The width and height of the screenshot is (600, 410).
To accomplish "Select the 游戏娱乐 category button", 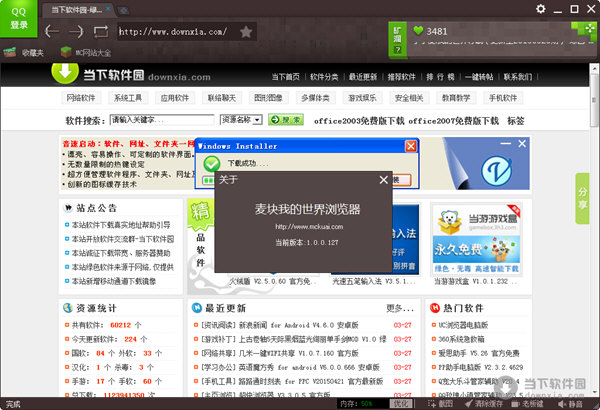I will click(362, 98).
